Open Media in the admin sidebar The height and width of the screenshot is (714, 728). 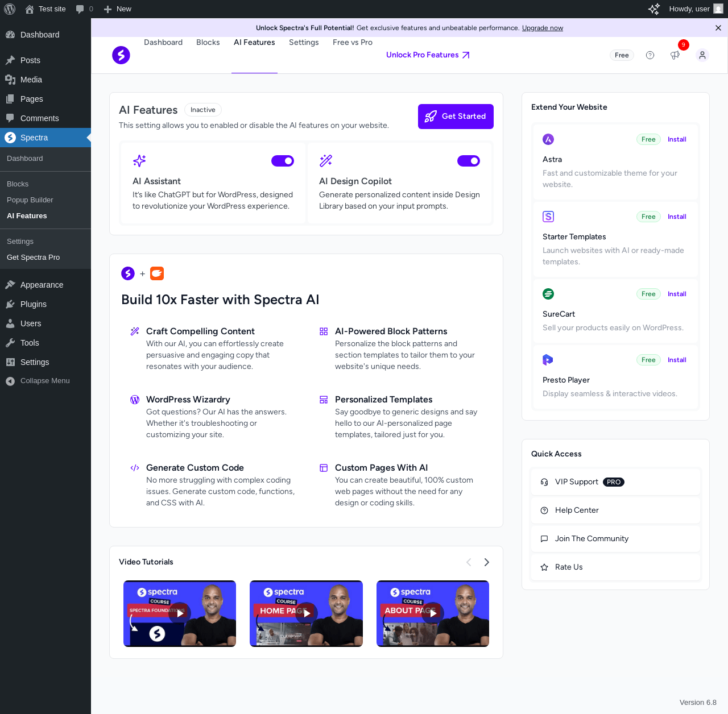coord(45,80)
